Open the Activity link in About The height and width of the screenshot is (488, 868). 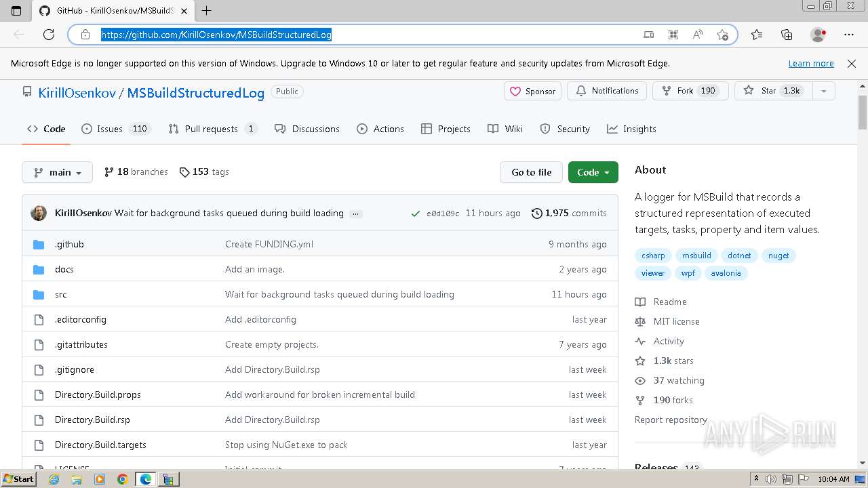[660, 341]
